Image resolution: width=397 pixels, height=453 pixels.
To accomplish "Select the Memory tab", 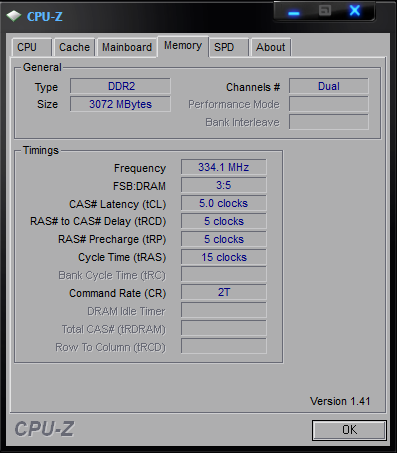I will click(x=183, y=46).
